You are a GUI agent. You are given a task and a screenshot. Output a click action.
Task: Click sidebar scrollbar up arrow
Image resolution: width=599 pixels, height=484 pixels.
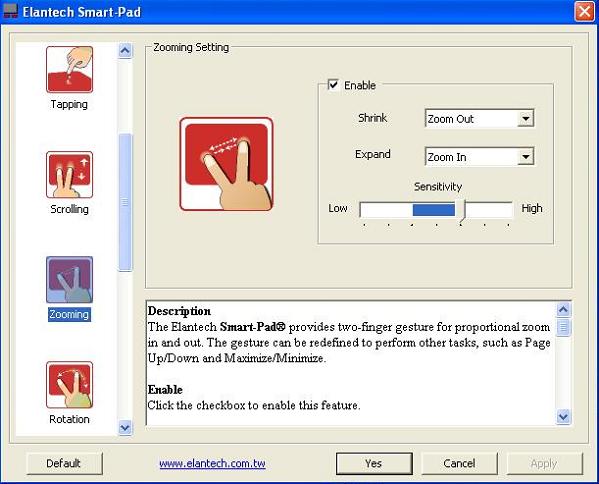click(125, 50)
